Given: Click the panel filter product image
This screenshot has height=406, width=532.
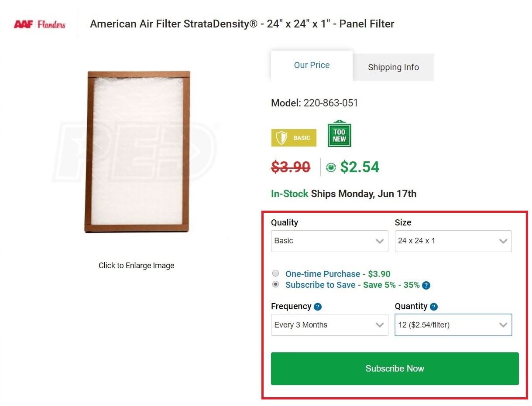Looking at the screenshot, I should tap(137, 152).
